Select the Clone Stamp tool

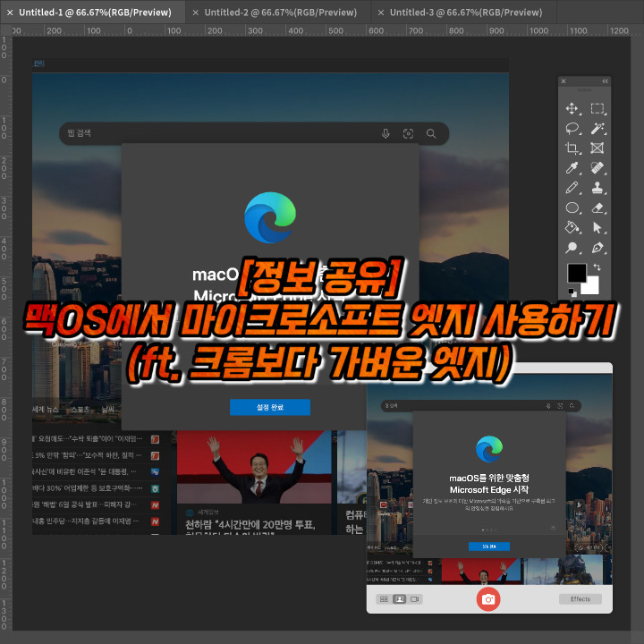pos(597,188)
